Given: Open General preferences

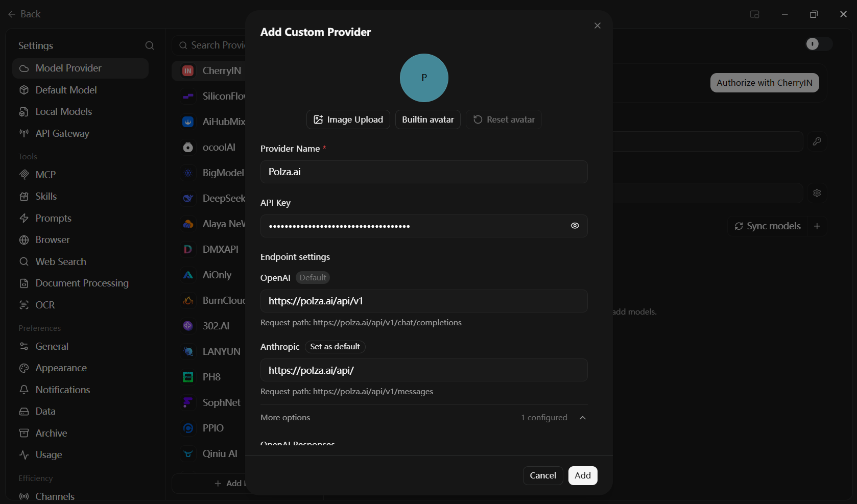Looking at the screenshot, I should click(80, 346).
